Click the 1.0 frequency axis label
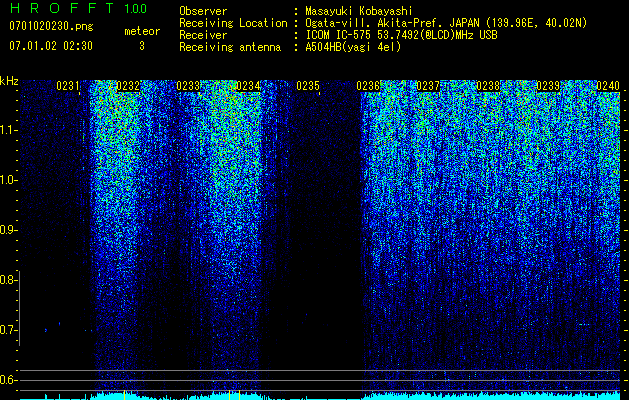 8,180
